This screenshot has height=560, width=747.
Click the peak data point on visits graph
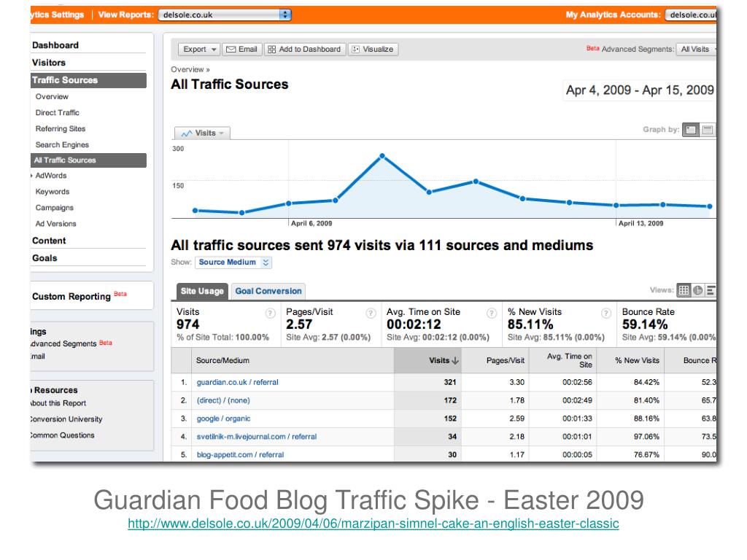tap(382, 156)
